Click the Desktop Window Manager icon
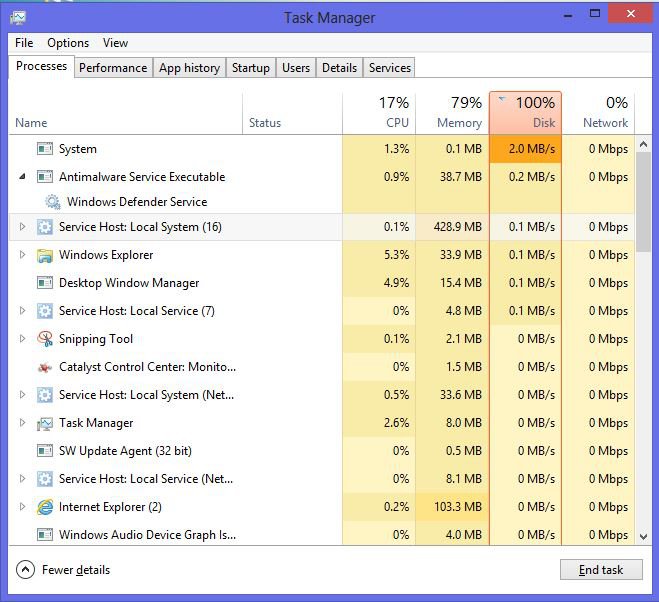Image resolution: width=659 pixels, height=602 pixels. (x=45, y=283)
